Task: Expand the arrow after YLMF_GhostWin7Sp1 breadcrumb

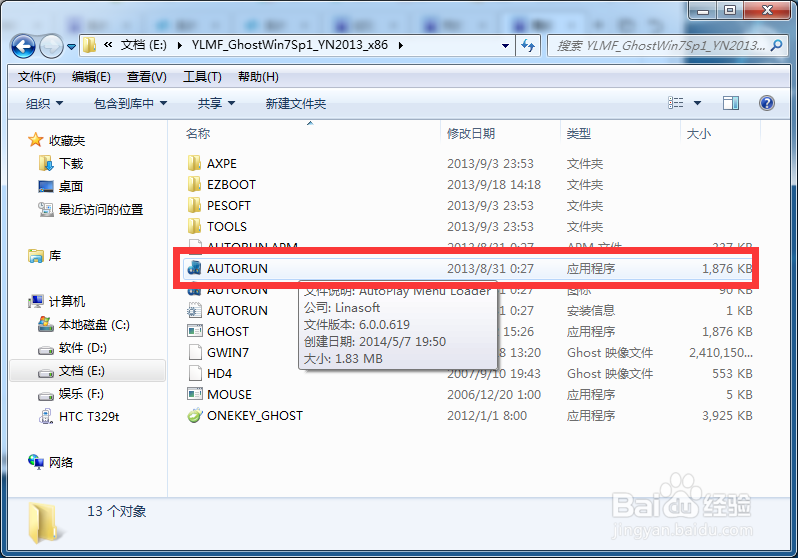Action: pos(401,45)
